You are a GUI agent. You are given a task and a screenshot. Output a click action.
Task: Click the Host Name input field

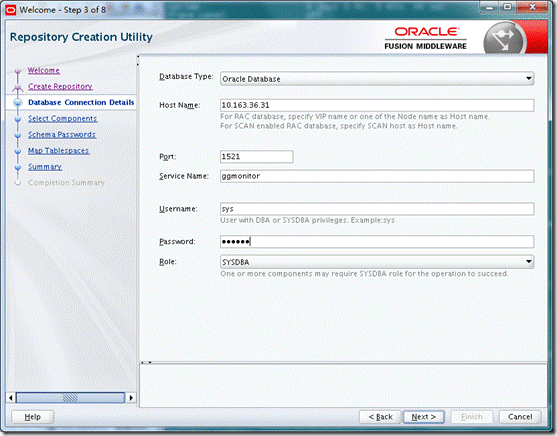[377, 105]
